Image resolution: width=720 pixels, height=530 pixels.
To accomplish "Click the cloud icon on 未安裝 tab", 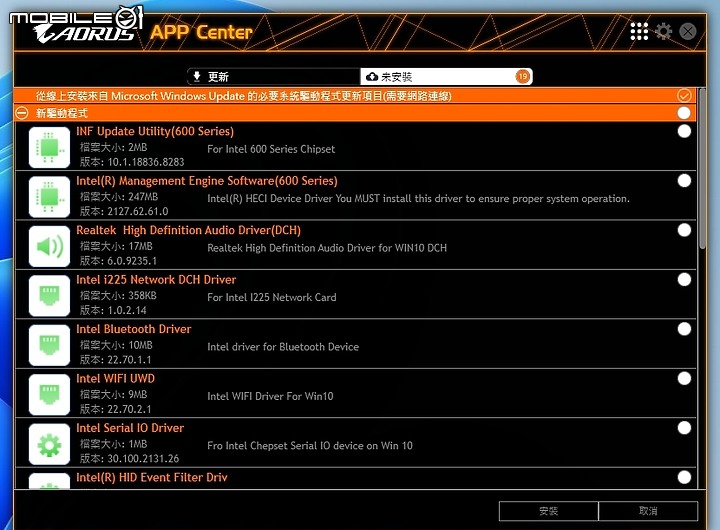I will [x=371, y=77].
